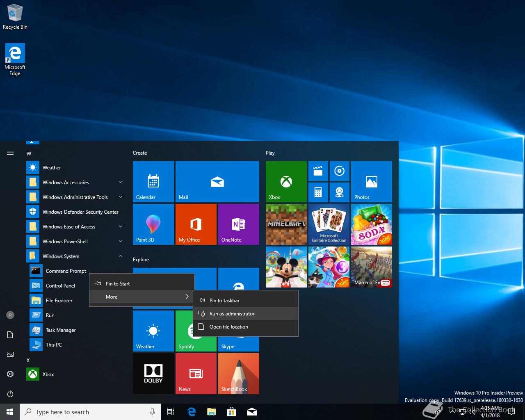Click the Windows Start button
The height and width of the screenshot is (420, 525).
[10, 412]
